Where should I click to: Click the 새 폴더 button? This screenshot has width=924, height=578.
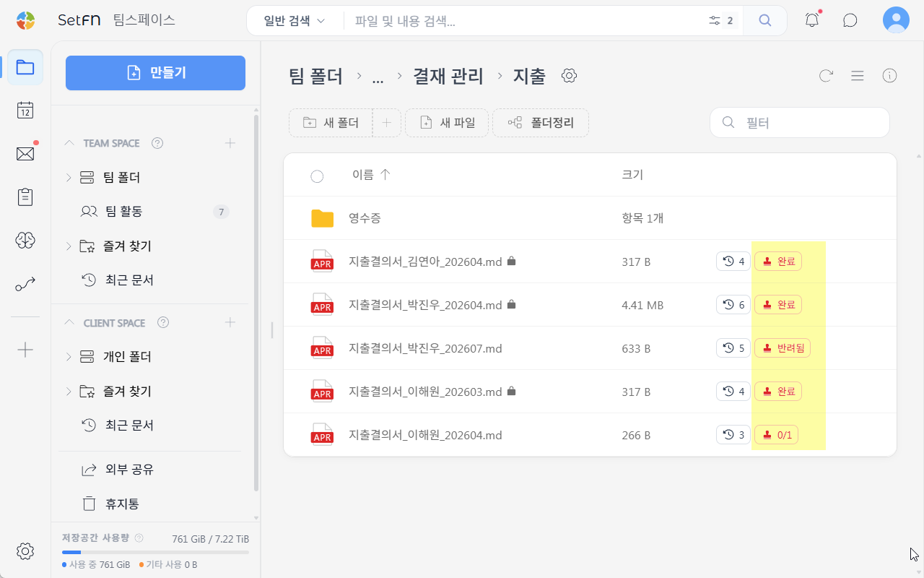[x=331, y=123]
